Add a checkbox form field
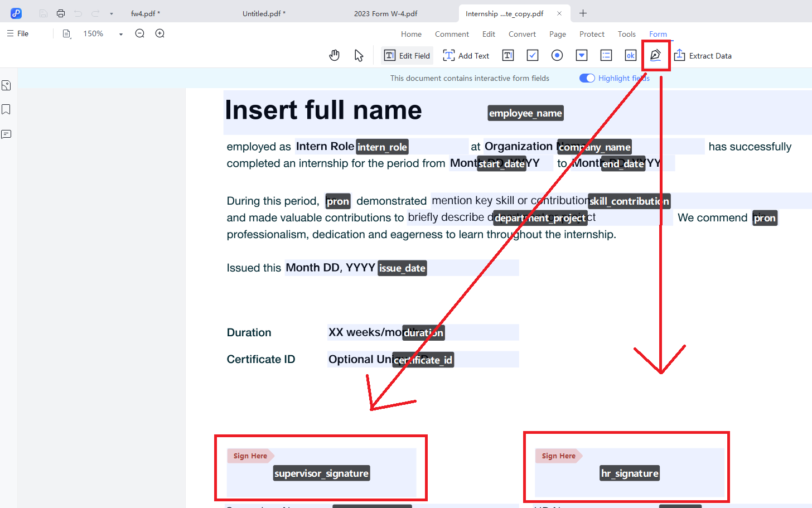Screen dimensions: 812x508 coord(532,55)
